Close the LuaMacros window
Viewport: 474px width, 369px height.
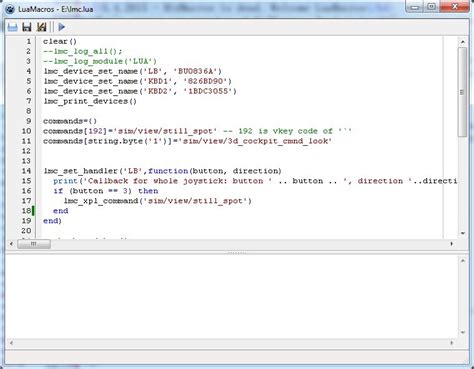pyautogui.click(x=455, y=7)
